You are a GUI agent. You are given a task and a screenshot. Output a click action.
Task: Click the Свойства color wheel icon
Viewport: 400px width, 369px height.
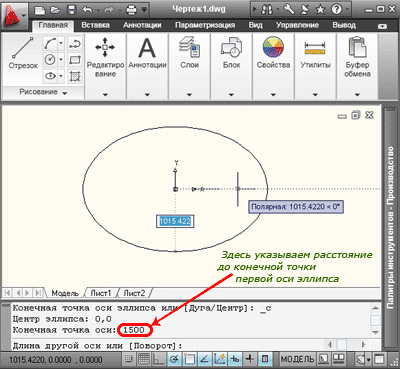(273, 47)
